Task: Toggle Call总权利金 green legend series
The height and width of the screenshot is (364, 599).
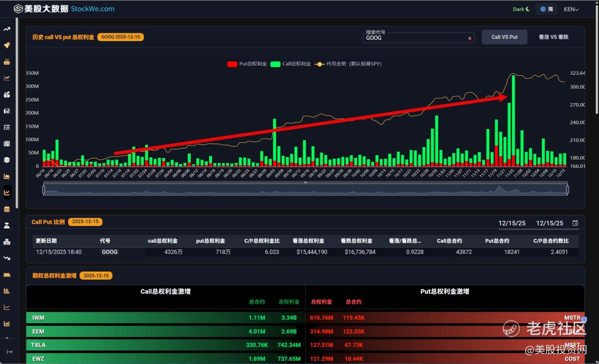Action: point(290,64)
